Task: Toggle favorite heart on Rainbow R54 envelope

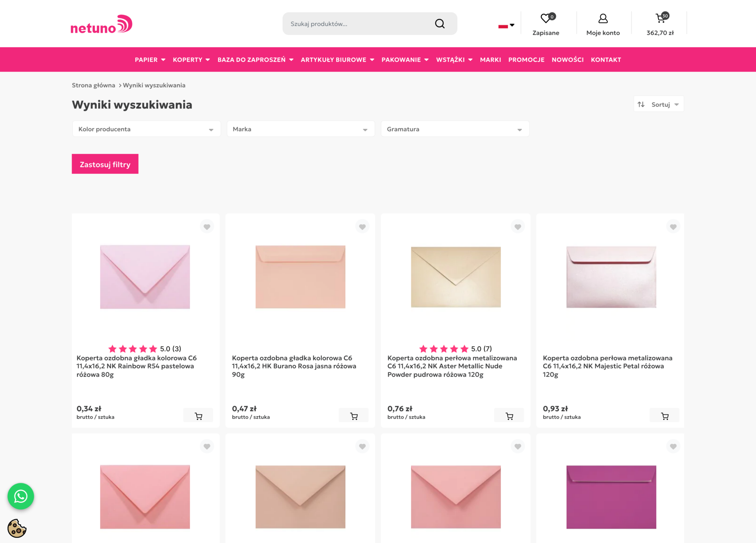Action: pyautogui.click(x=207, y=227)
